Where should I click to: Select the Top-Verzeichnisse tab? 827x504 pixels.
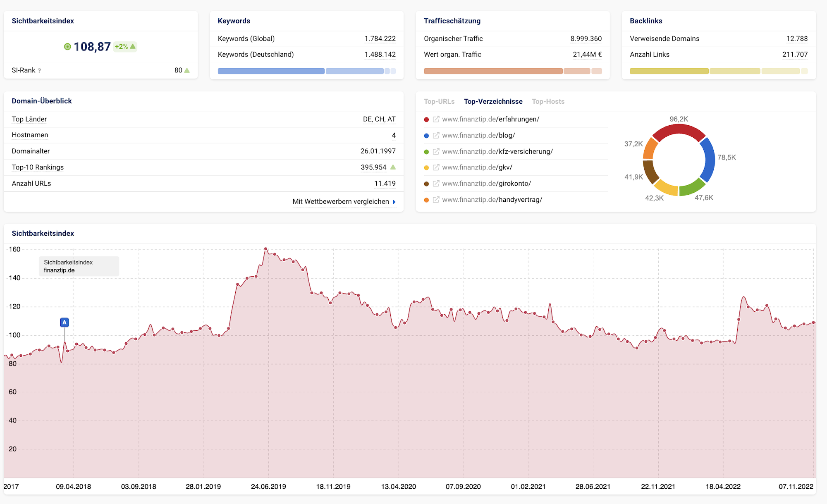pyautogui.click(x=493, y=101)
